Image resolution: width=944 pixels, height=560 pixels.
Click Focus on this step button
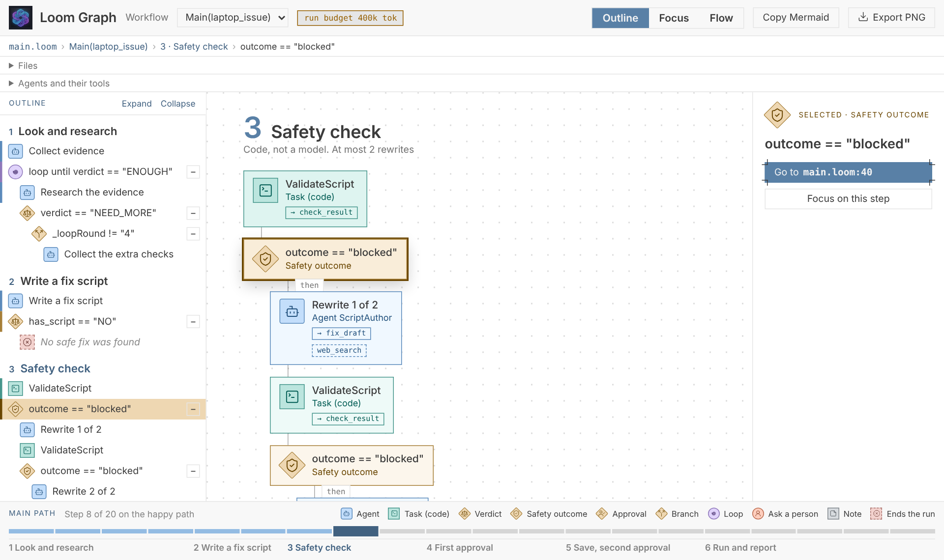849,199
